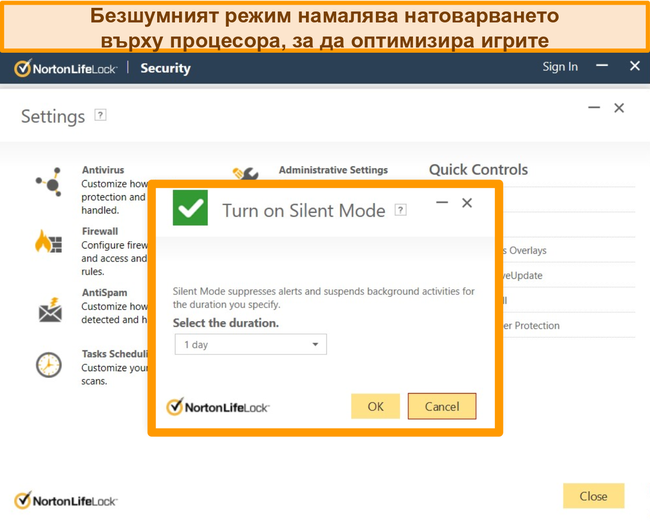Open the Antivirus settings icon
Viewport: 650px width, 522px height.
pos(49,182)
